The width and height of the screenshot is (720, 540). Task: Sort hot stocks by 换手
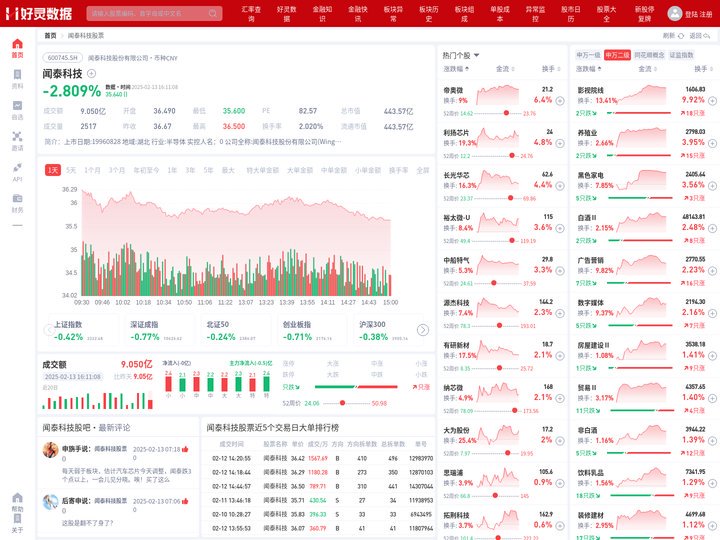coord(551,69)
